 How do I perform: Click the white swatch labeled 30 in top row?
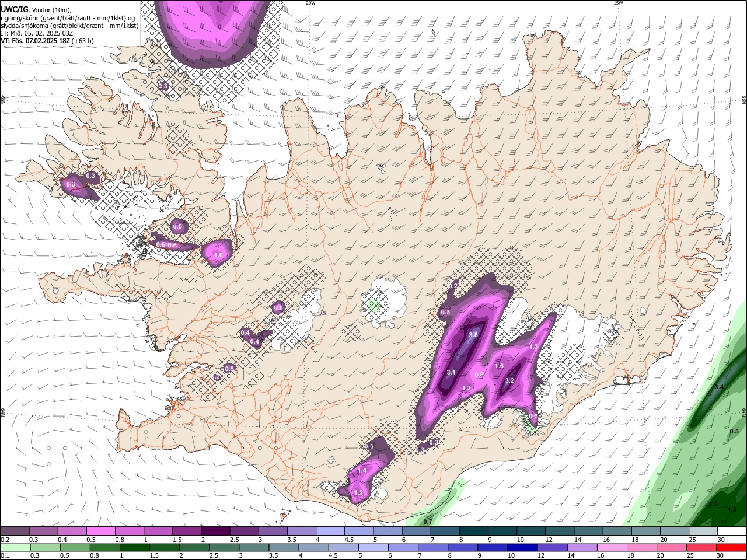[732, 531]
